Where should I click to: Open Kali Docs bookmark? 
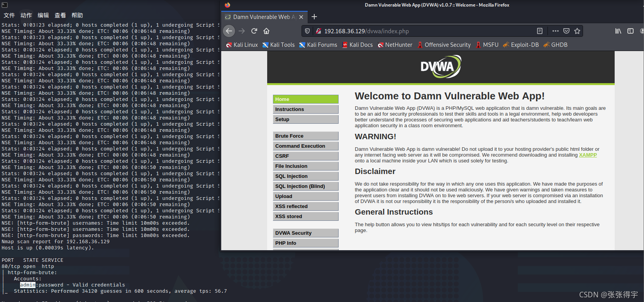click(x=358, y=45)
